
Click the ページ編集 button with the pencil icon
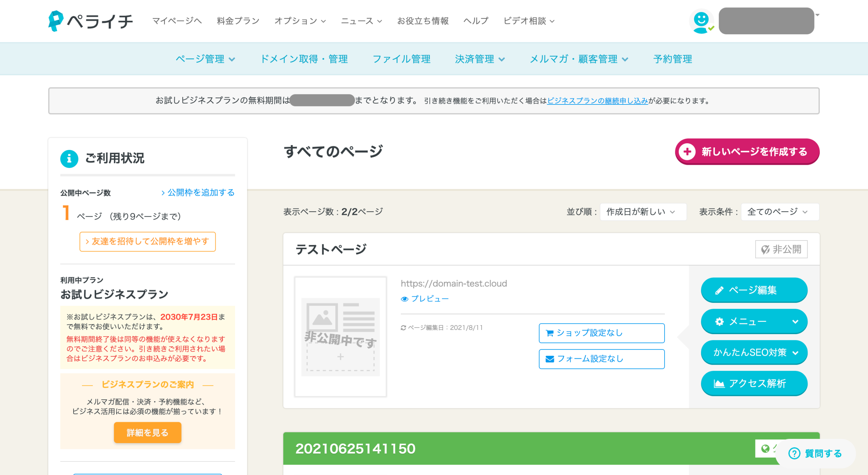pos(754,290)
